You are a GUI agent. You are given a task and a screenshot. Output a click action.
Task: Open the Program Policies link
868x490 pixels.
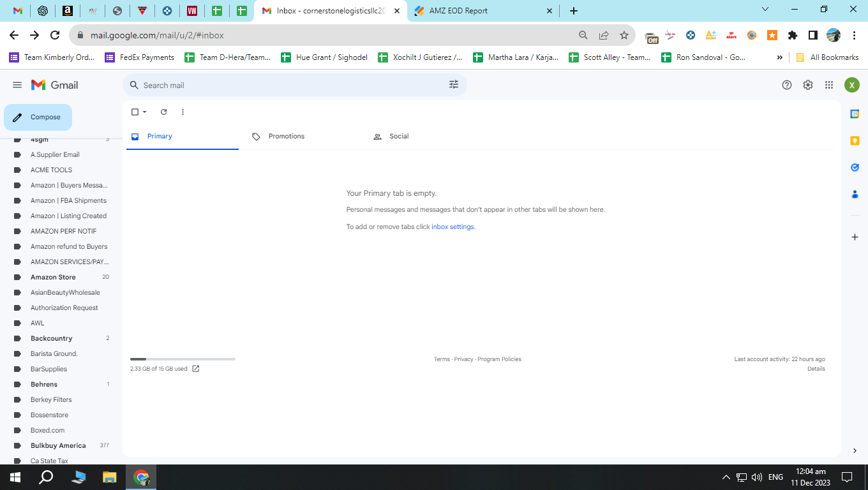[x=499, y=359]
